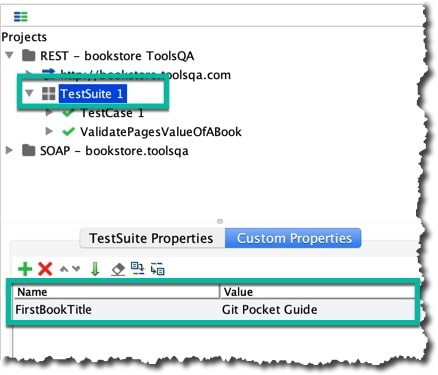Select TestCase 1
Screen dimensions: 438x375
112,113
